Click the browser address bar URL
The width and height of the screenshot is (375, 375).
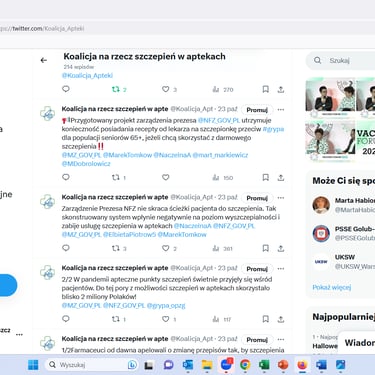(x=42, y=29)
